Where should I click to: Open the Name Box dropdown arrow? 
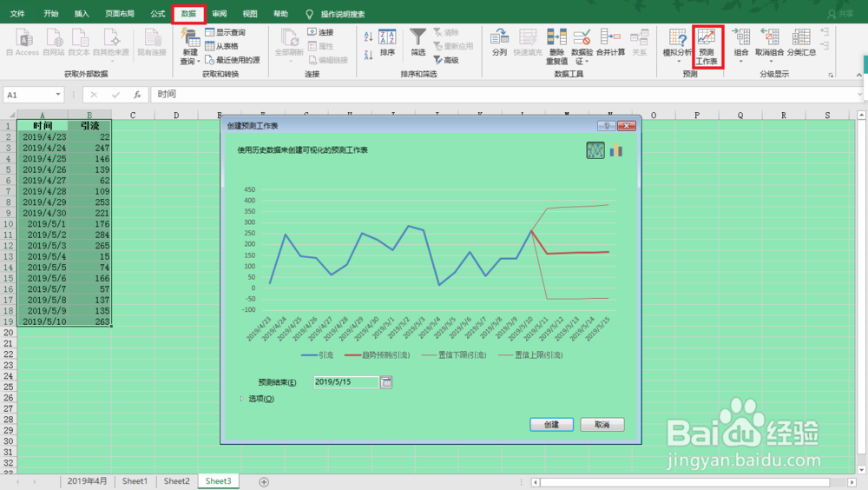[57, 95]
